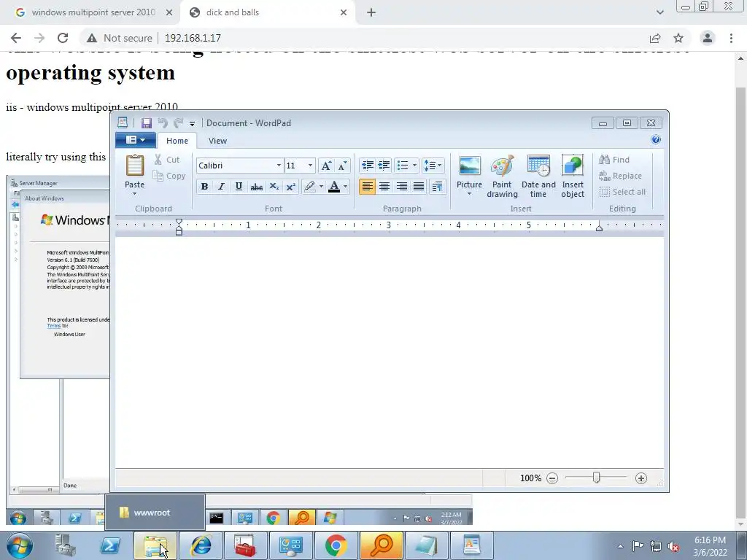747x560 pixels.
Task: Center align the text
Action: coord(384,187)
